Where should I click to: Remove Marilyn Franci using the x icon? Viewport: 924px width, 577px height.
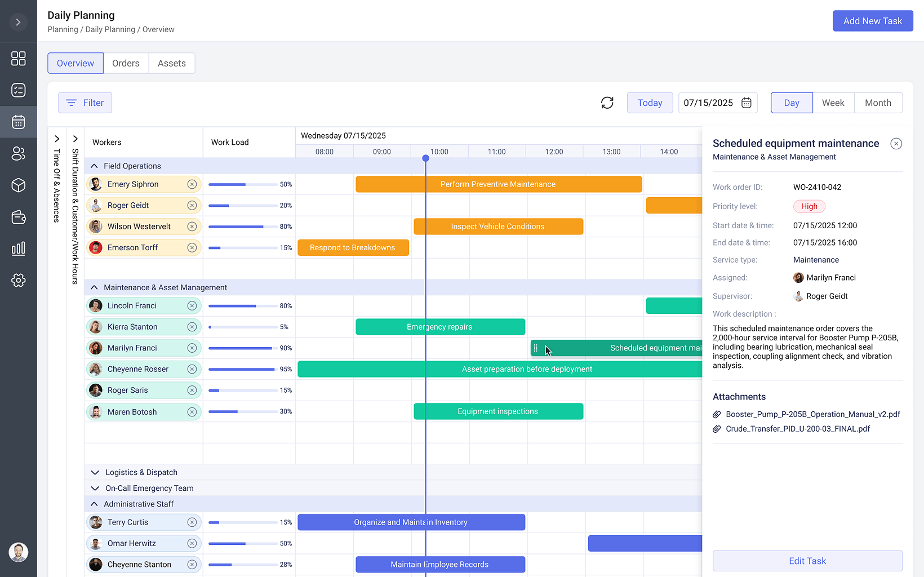(192, 348)
